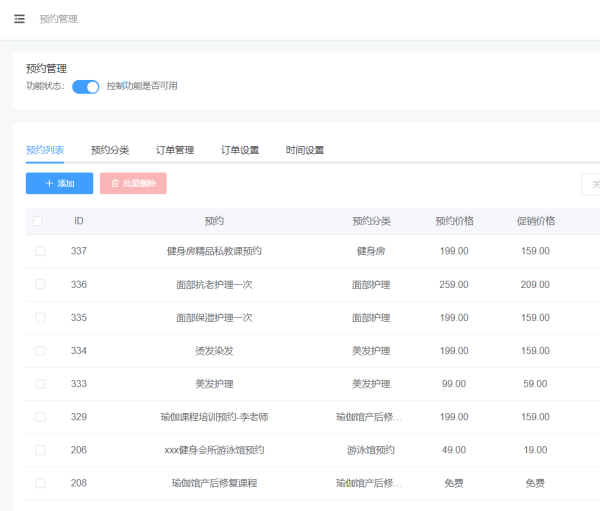
Task: Go to the 时间设置 tab
Action: (305, 150)
